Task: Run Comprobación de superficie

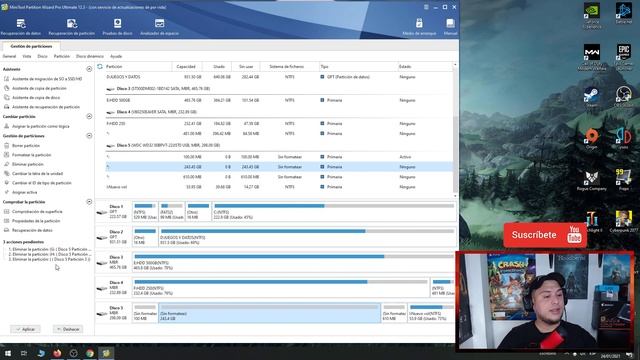Action: (x=33, y=211)
